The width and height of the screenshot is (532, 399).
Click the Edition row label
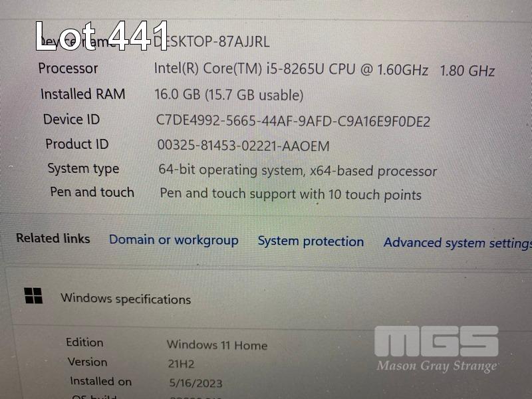[84, 342]
